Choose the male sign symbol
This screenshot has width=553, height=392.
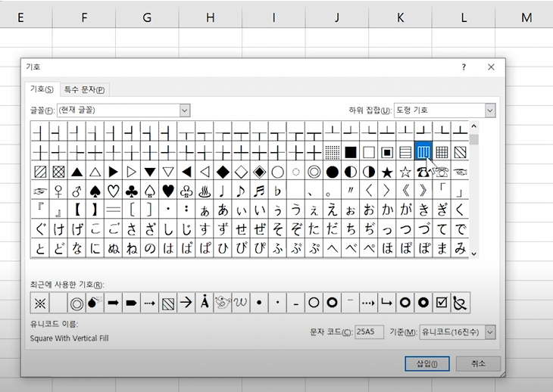(77, 191)
